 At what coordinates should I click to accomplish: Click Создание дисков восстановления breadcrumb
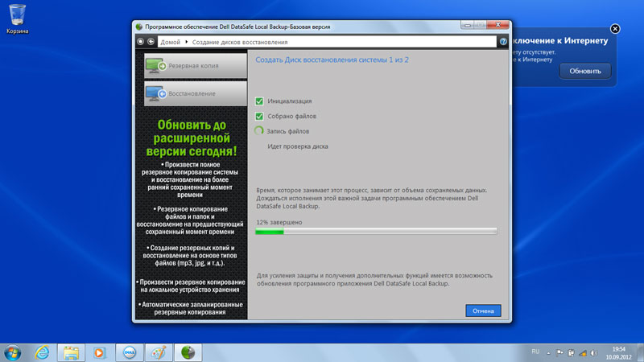pyautogui.click(x=240, y=42)
